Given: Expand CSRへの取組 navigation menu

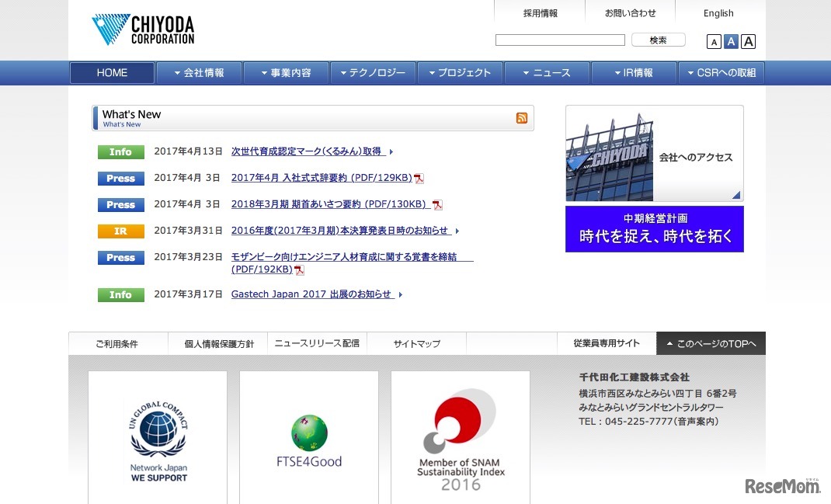Looking at the screenshot, I should coord(721,72).
